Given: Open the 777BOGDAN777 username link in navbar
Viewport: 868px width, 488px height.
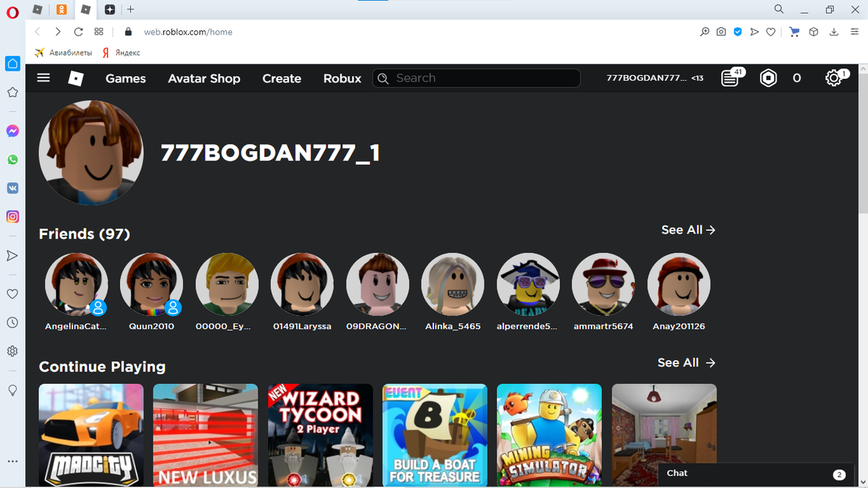Looking at the screenshot, I should click(647, 78).
